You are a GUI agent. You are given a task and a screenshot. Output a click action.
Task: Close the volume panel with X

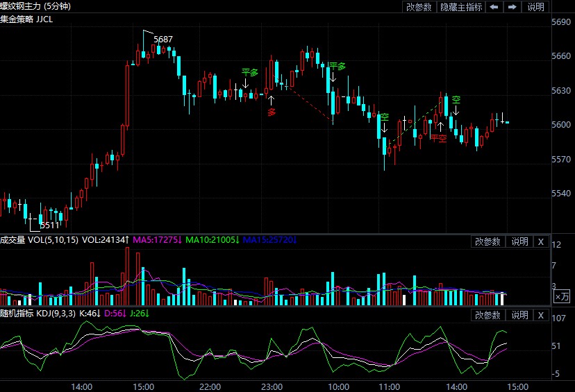tap(541, 242)
